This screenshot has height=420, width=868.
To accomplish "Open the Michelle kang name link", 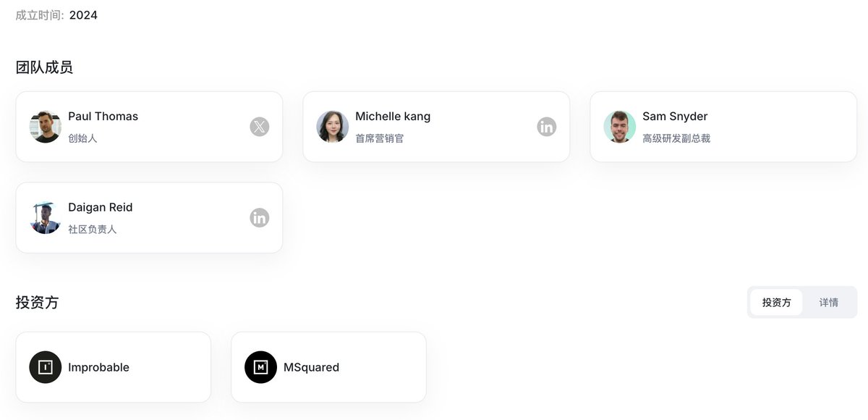I will [x=393, y=116].
